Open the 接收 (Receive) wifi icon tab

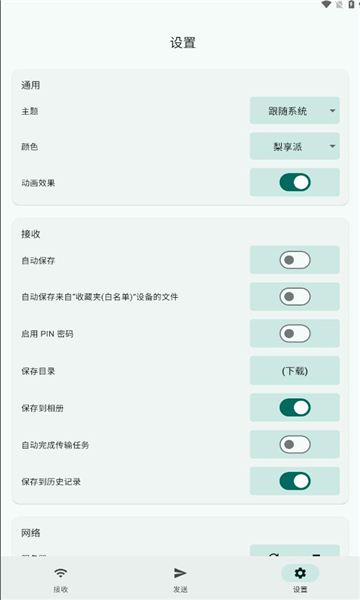(60, 573)
